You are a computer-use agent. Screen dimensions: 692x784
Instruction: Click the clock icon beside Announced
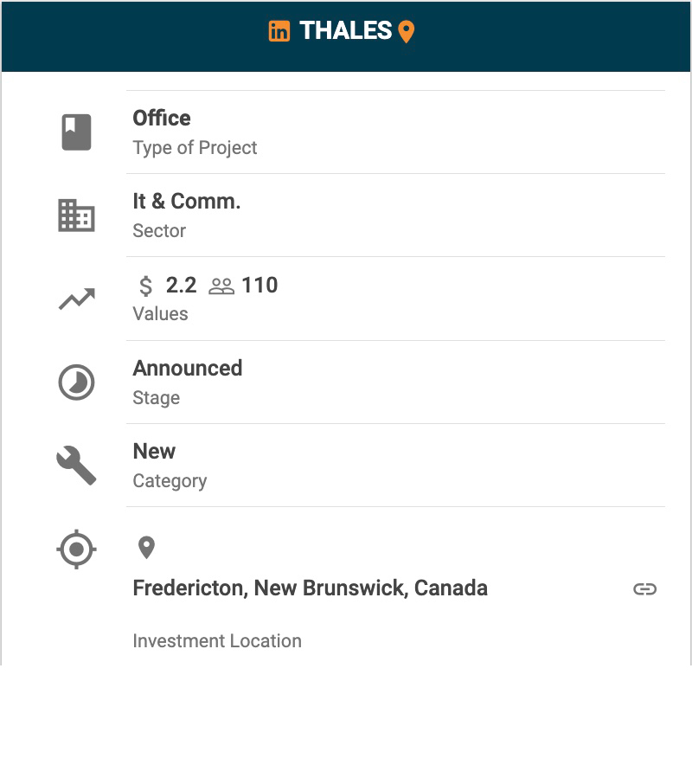(x=76, y=382)
